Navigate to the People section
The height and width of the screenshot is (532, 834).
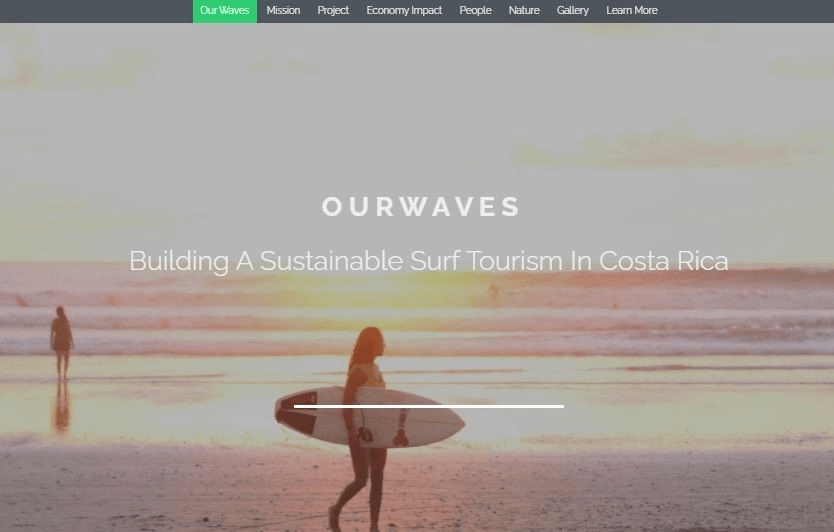(476, 11)
